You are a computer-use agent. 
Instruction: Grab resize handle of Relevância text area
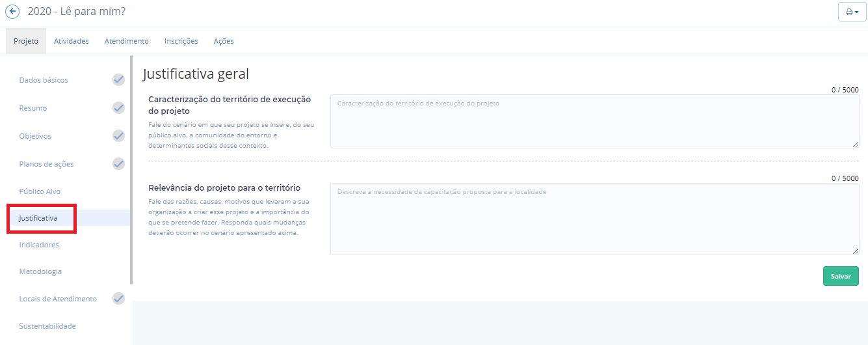856,251
